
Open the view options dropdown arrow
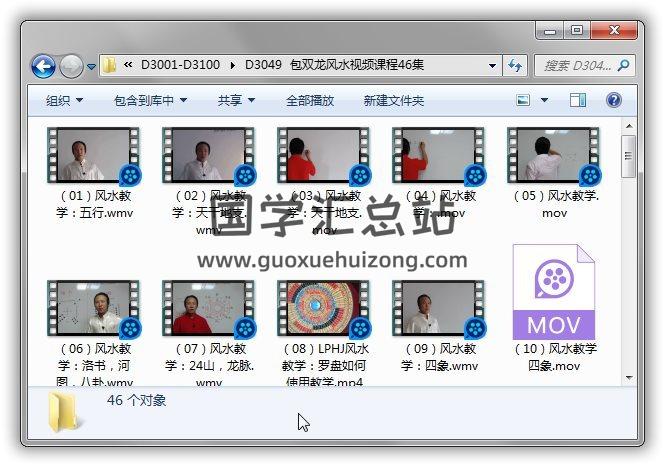544,100
